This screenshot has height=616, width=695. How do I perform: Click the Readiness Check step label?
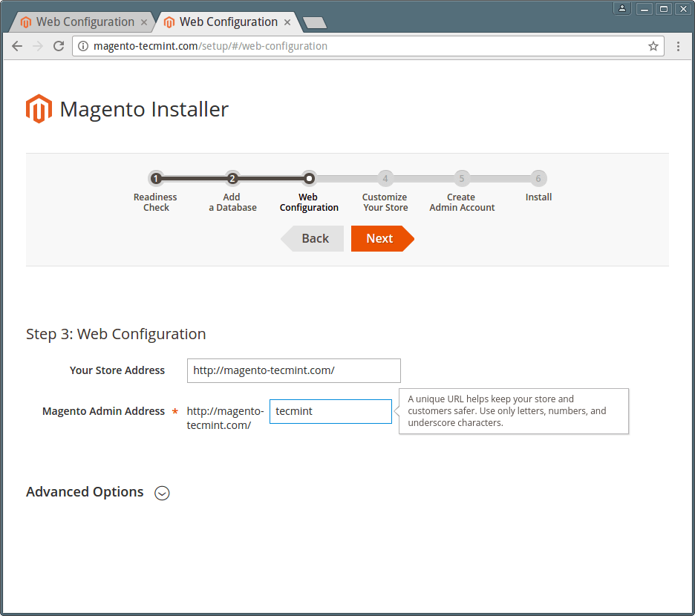[155, 202]
